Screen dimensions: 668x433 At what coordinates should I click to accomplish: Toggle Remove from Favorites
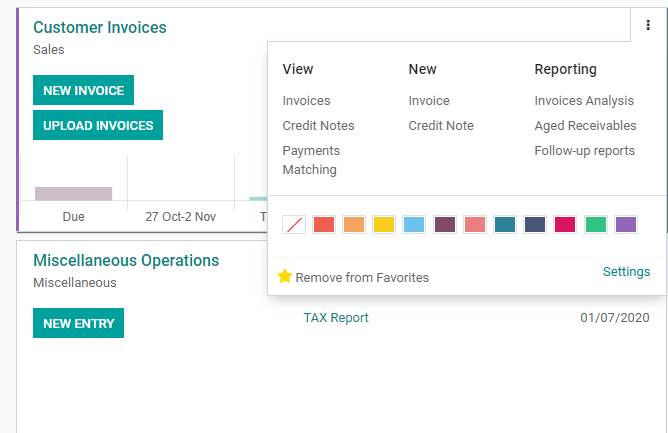[x=353, y=277]
